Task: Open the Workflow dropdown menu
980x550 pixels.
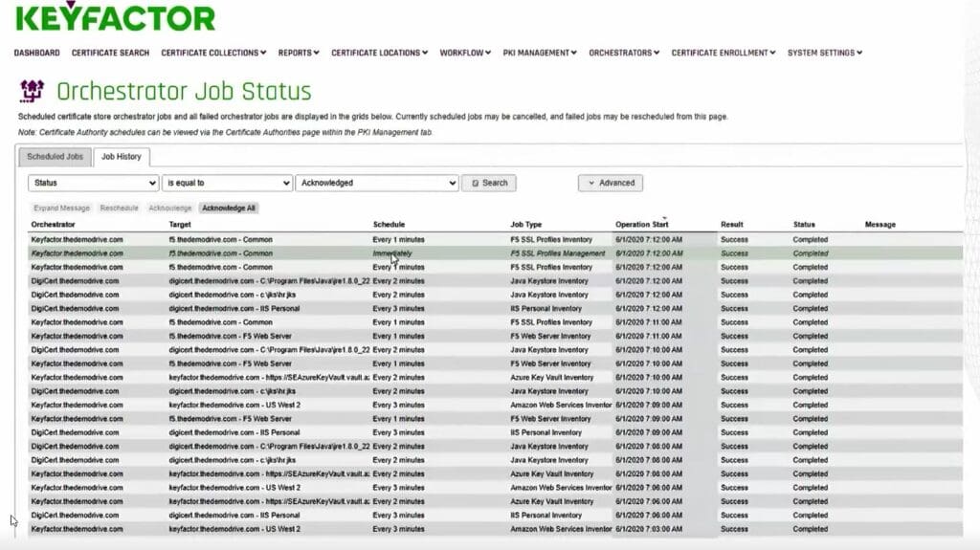Action: point(465,54)
